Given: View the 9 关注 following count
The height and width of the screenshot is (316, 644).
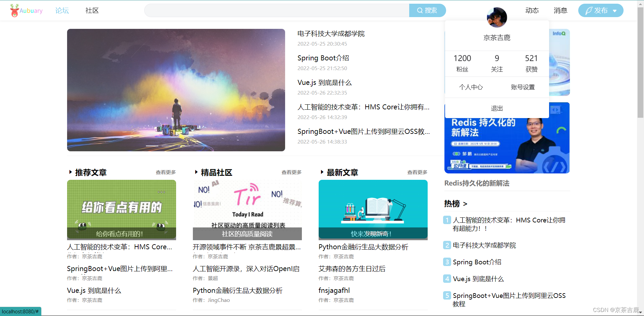Looking at the screenshot, I should pyautogui.click(x=497, y=63).
